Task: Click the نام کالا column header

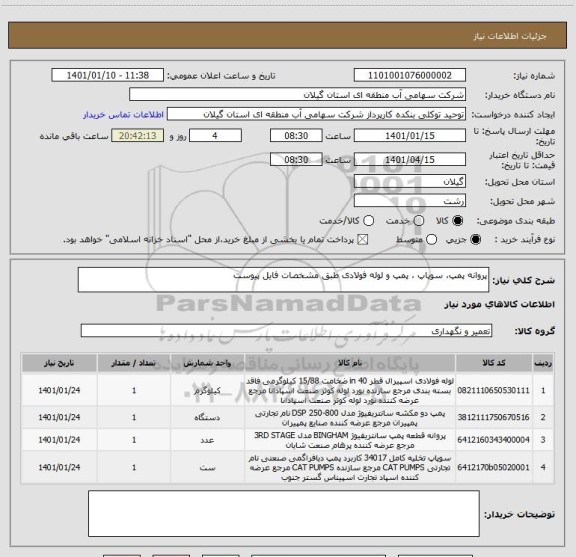Action: pos(350,363)
